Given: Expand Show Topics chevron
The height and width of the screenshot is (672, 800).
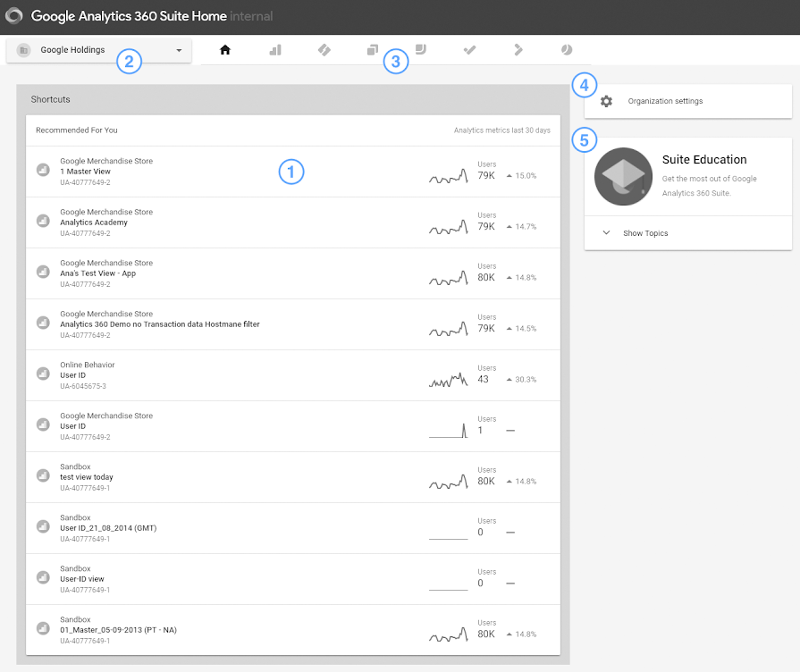Looking at the screenshot, I should click(606, 232).
